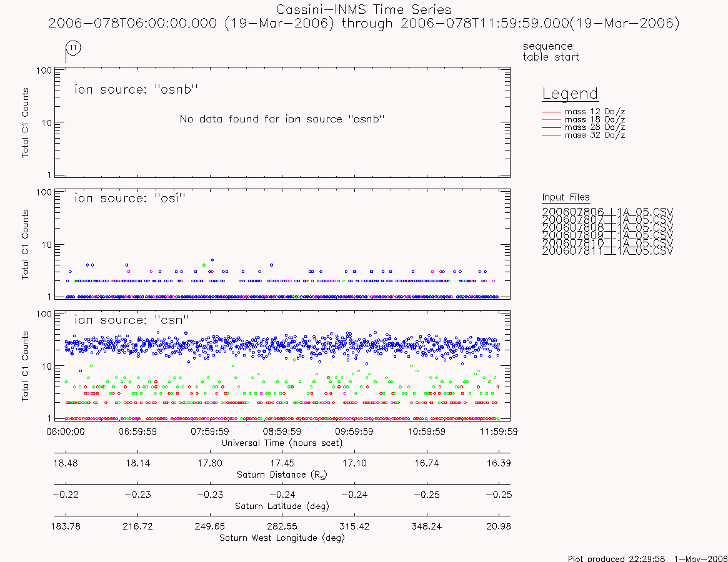Screen dimensions: 728x562
Task: Click the circled 11 sequence marker
Action: point(73,48)
